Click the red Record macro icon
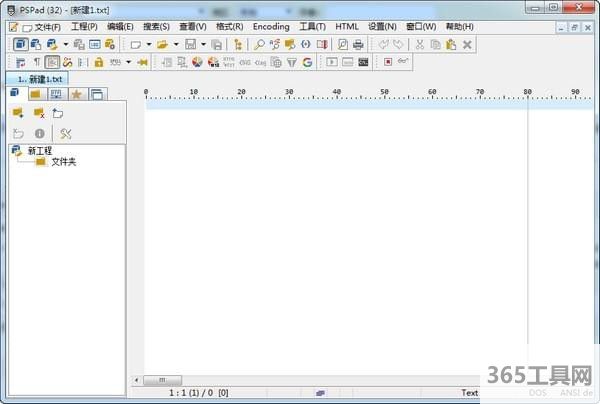Screen dimensions: 600x404 387,62
